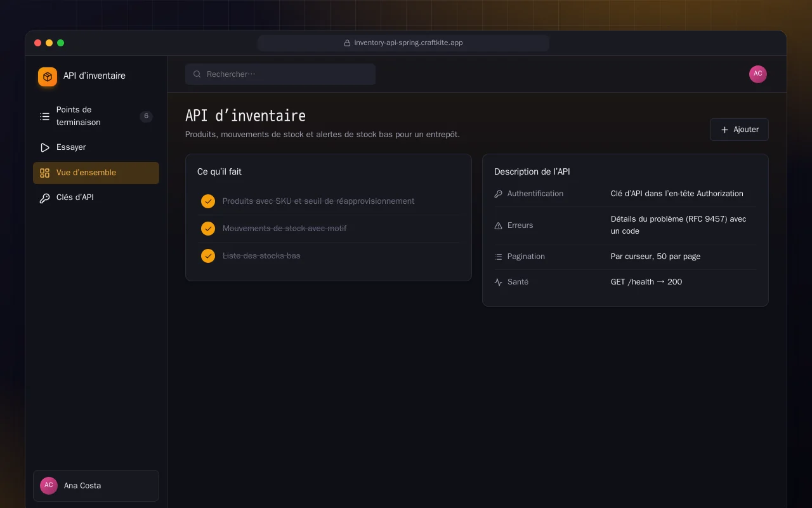Image resolution: width=812 pixels, height=508 pixels.
Task: Click the key icon beside Clés d'API
Action: click(44, 198)
